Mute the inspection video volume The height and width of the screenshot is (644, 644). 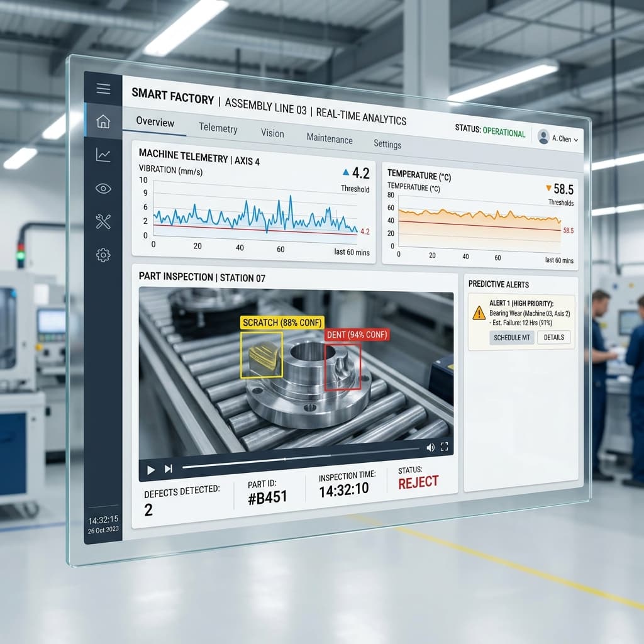click(x=430, y=448)
